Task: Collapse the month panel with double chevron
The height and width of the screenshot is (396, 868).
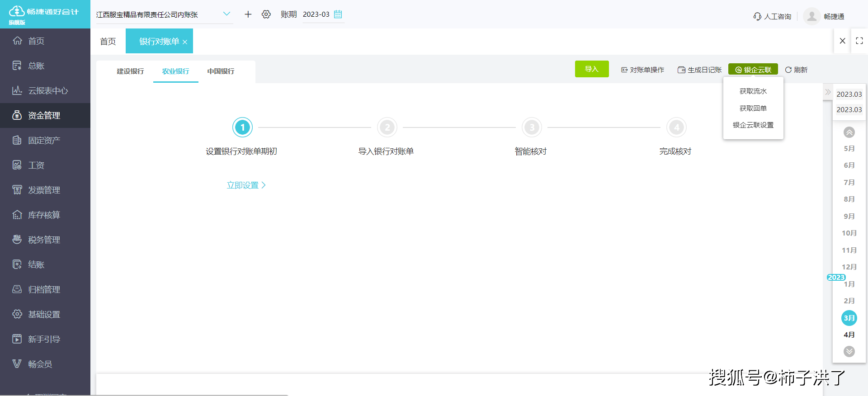Action: pos(827,92)
